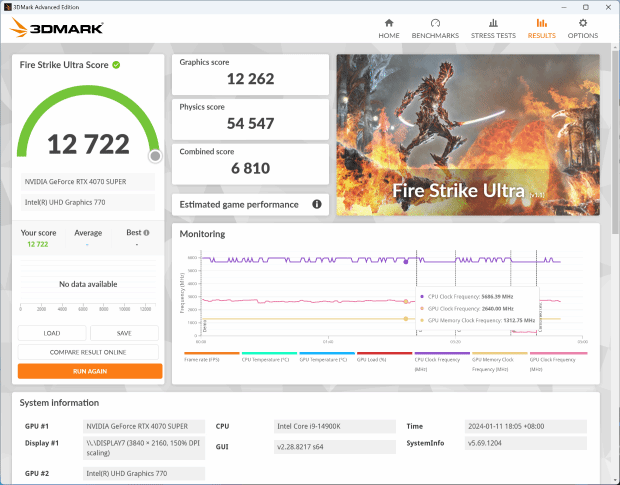Open the Options gear icon

(x=582, y=23)
